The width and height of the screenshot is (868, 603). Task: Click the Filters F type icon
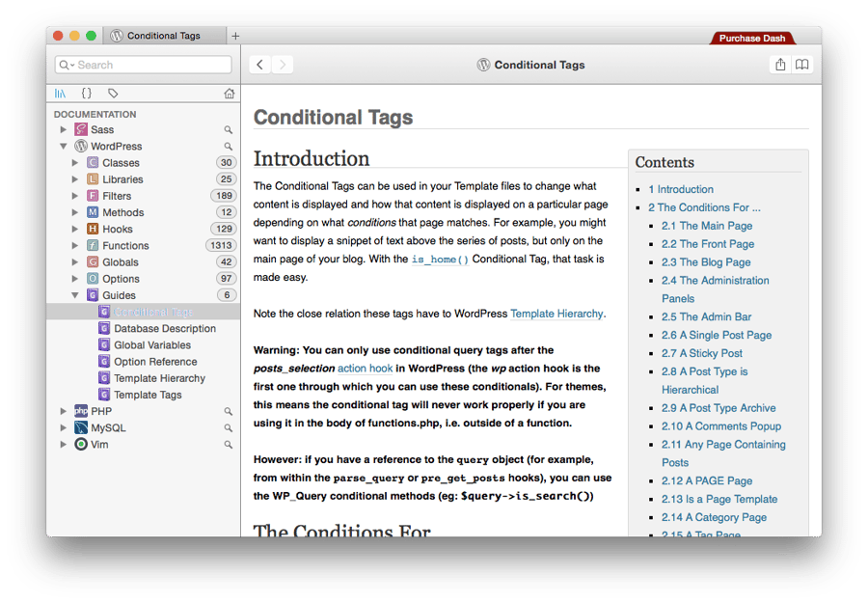click(x=93, y=196)
